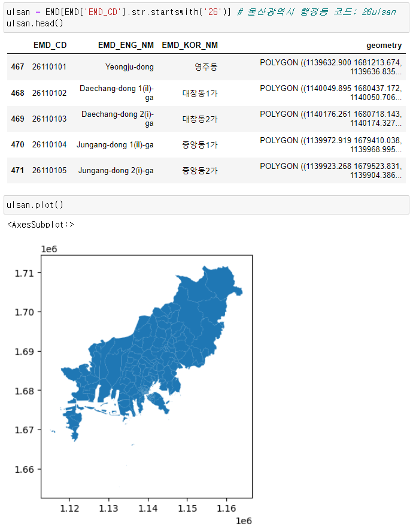Image resolution: width=416 pixels, height=532 pixels.
Task: Click the Jungang-dong 1(il)-ga cell
Action: [115, 145]
